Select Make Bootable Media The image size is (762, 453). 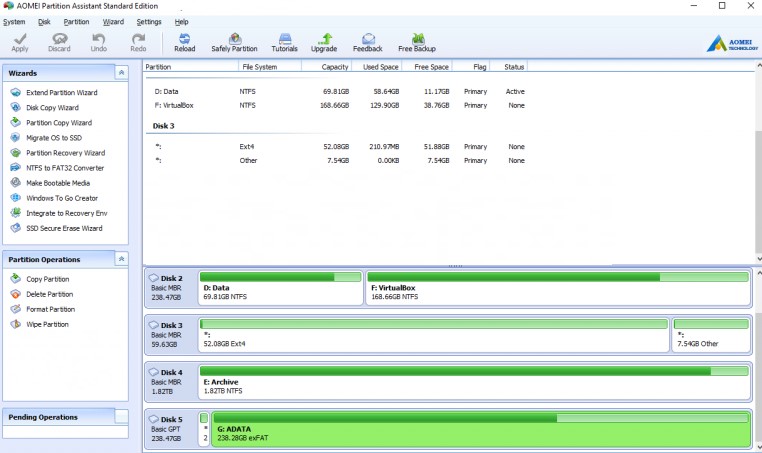[x=58, y=183]
